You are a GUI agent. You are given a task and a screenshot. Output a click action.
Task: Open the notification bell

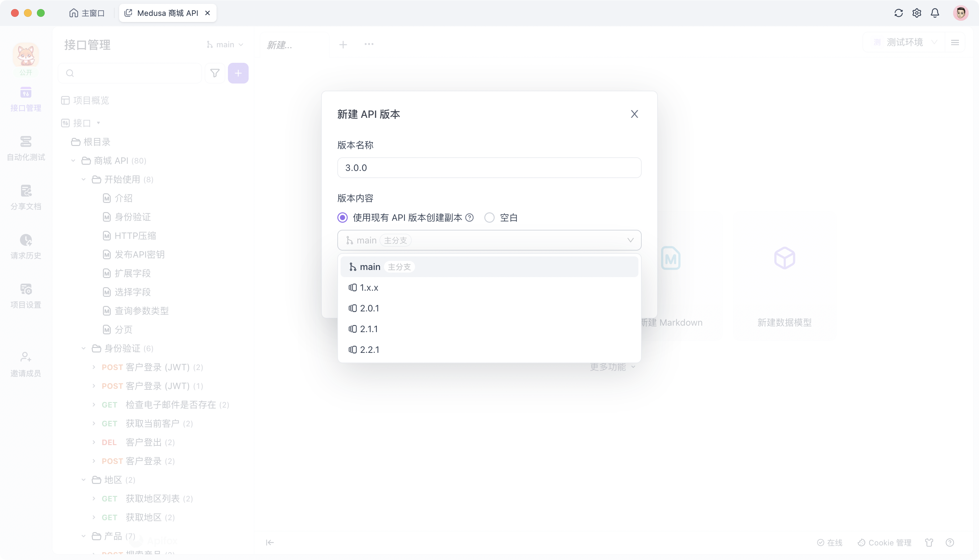coord(935,13)
